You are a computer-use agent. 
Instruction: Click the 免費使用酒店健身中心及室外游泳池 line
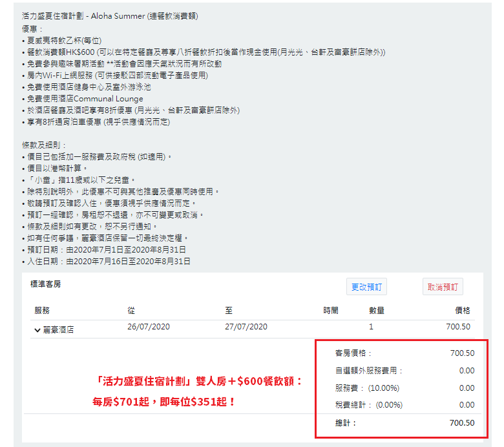(87, 87)
